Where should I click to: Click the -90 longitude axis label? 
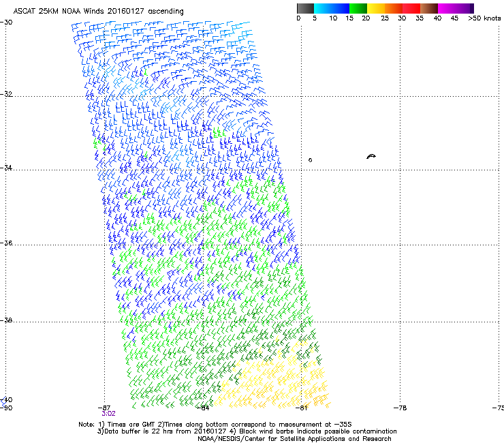tap(6, 408)
